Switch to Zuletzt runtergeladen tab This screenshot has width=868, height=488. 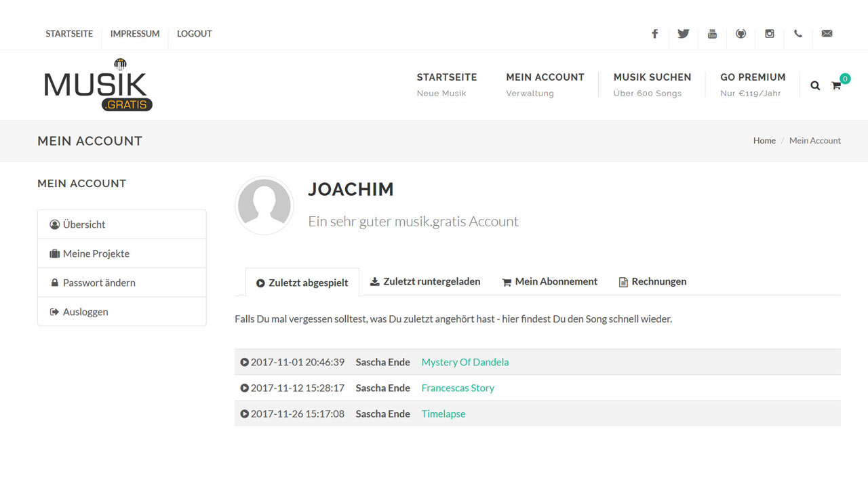(x=425, y=282)
